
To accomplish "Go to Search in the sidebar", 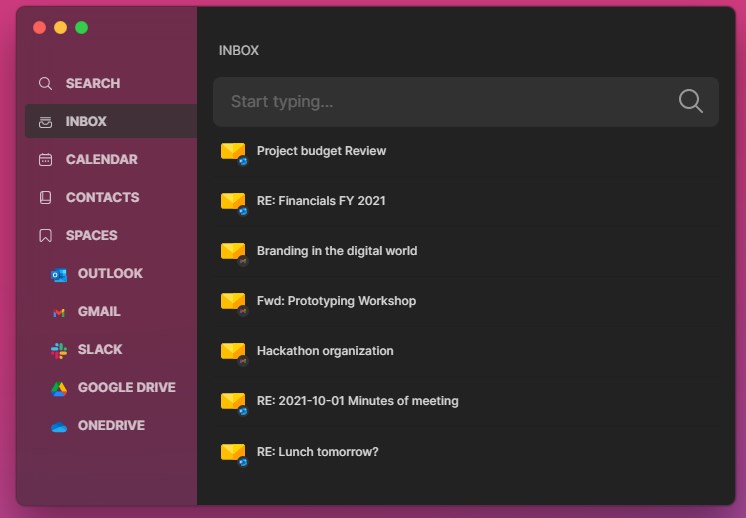I will pyautogui.click(x=92, y=84).
